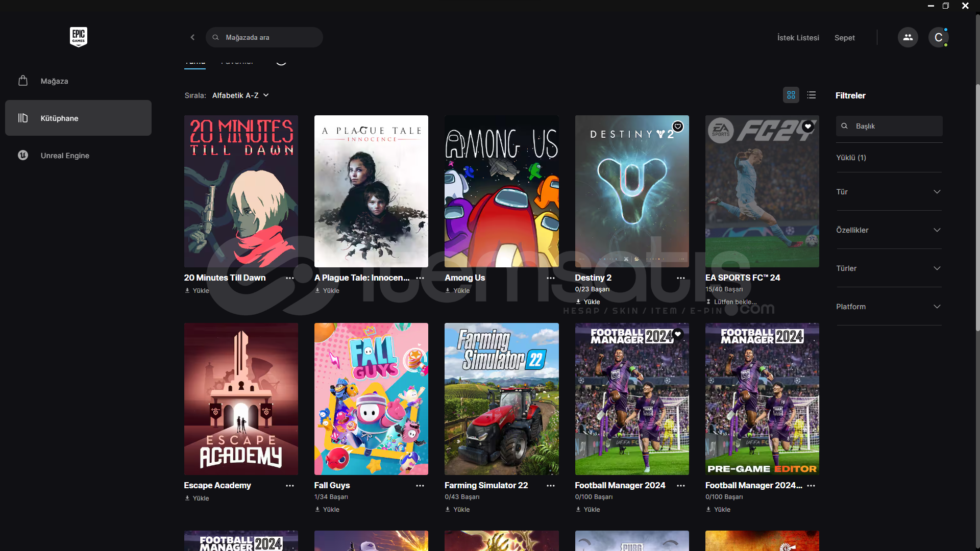Select Kütüphane in the sidebar
Image resolution: width=980 pixels, height=551 pixels.
tap(78, 118)
